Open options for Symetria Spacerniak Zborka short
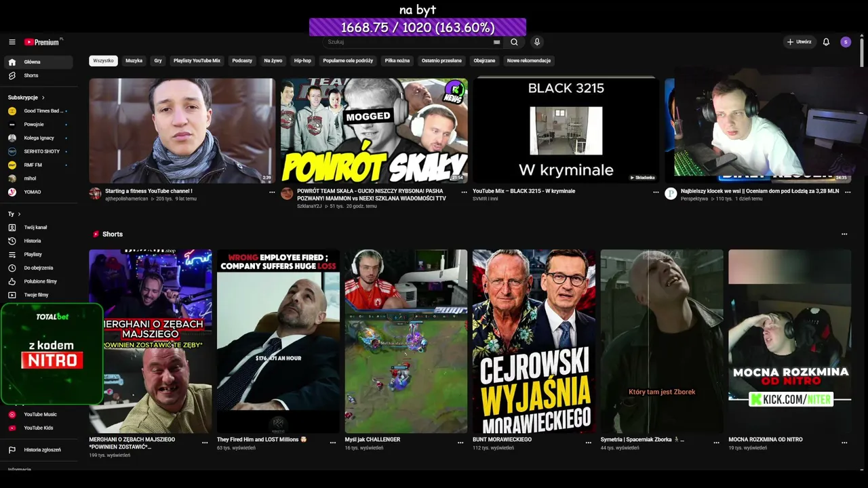This screenshot has height=488, width=868. pyautogui.click(x=717, y=443)
